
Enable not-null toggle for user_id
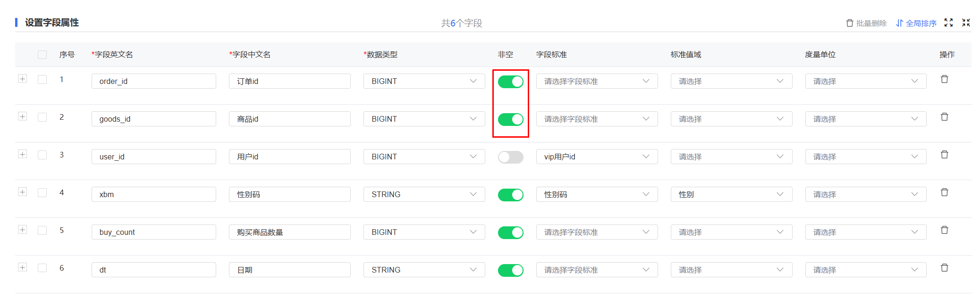(x=510, y=157)
